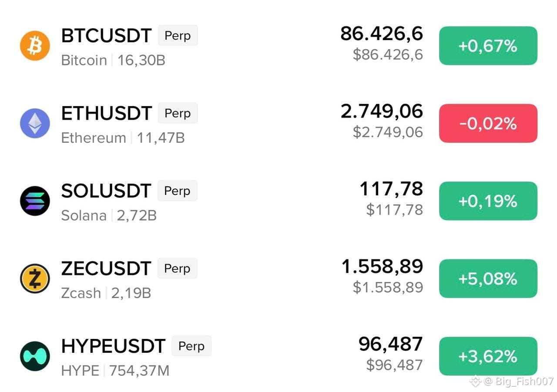
Task: Open the BTCUSDT pair name
Action: (106, 36)
